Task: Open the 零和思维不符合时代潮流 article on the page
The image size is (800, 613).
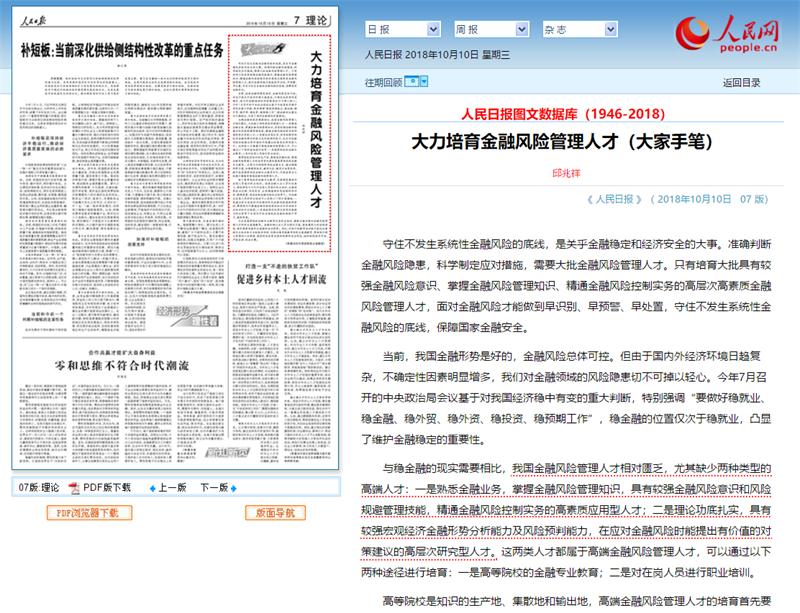Action: click(121, 365)
